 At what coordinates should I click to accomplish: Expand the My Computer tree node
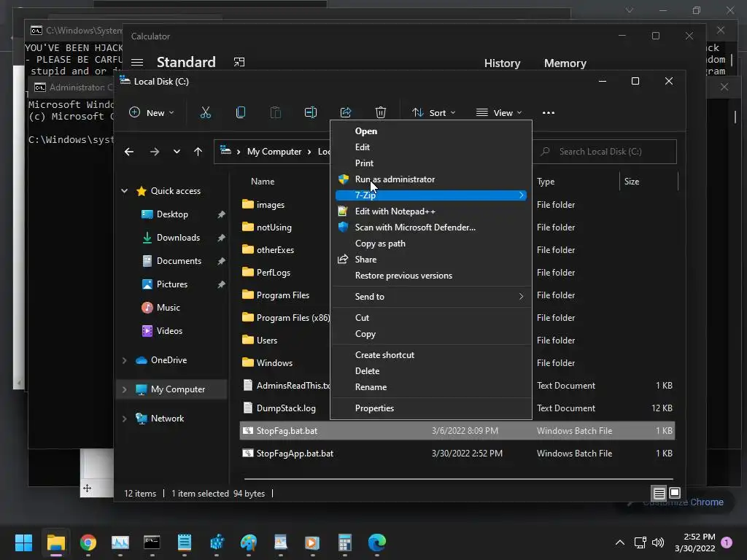(124, 389)
